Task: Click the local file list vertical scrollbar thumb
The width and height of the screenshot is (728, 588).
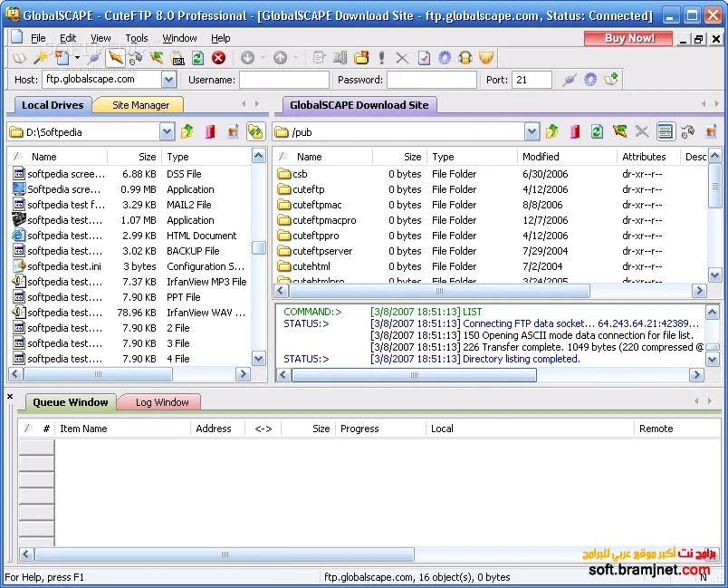Action: [259, 248]
